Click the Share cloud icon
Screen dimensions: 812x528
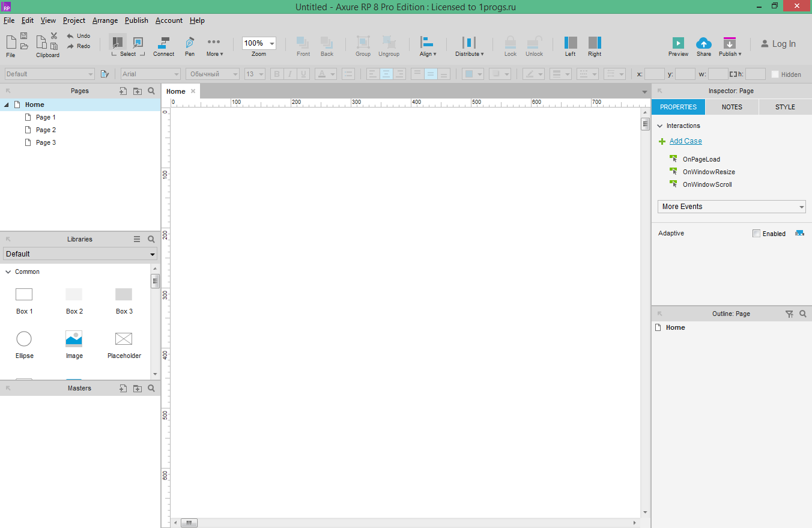pos(704,43)
